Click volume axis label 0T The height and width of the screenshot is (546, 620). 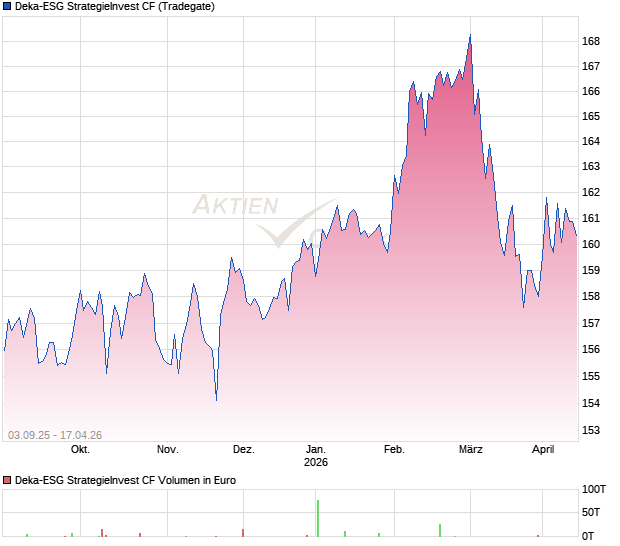(588, 536)
